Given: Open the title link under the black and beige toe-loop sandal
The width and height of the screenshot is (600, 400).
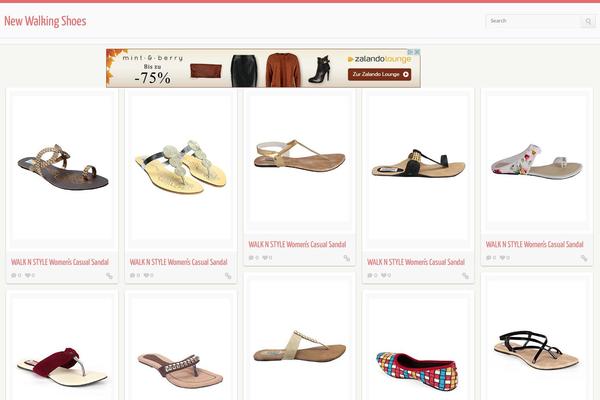Looking at the screenshot, I should 416,262.
